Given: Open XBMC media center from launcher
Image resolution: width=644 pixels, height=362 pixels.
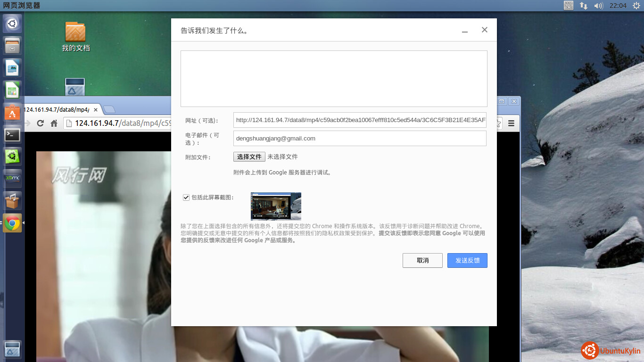Looking at the screenshot, I should click(x=12, y=179).
